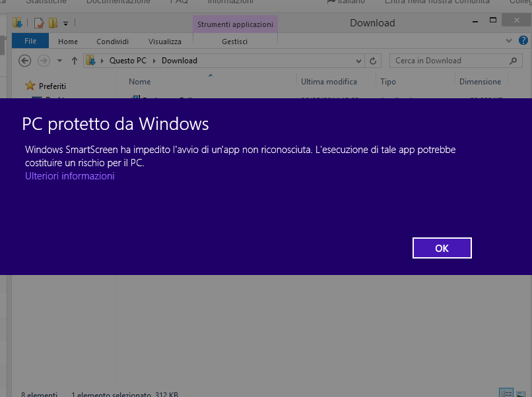Click new folder icon in quick access toolbar
This screenshot has width=532, height=397.
(x=53, y=23)
